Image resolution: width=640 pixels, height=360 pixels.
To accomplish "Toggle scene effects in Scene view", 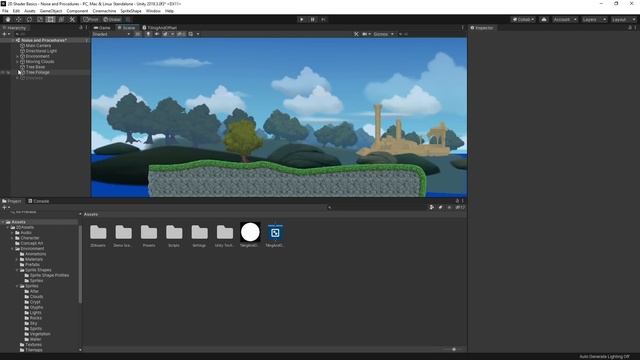I will pyautogui.click(x=165, y=34).
